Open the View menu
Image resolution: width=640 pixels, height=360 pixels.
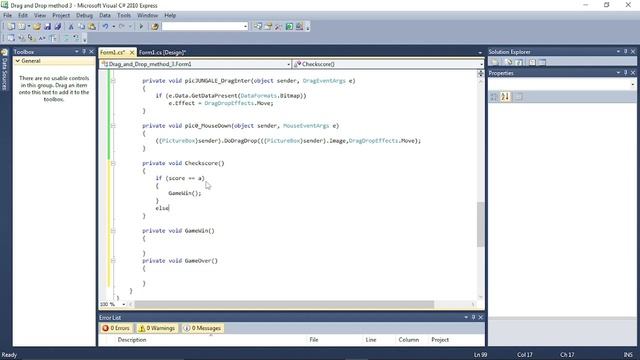point(40,16)
